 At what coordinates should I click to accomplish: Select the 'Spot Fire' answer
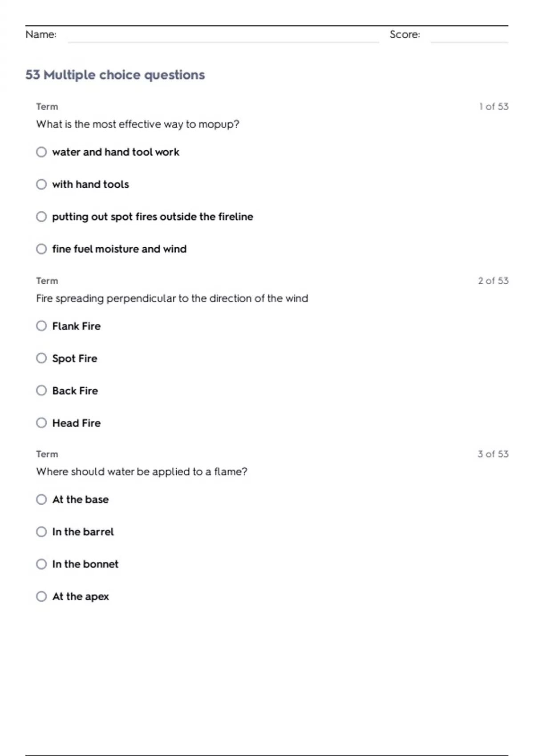tap(41, 358)
